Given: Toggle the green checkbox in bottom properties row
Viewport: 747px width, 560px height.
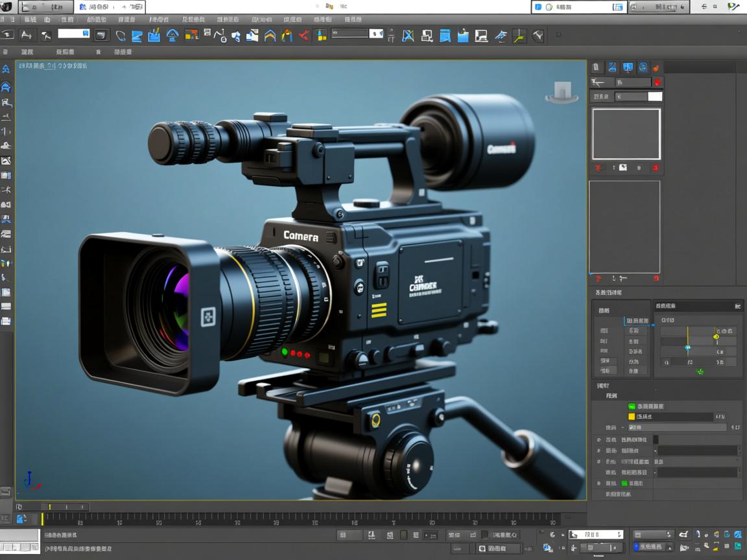Looking at the screenshot, I should [624, 484].
